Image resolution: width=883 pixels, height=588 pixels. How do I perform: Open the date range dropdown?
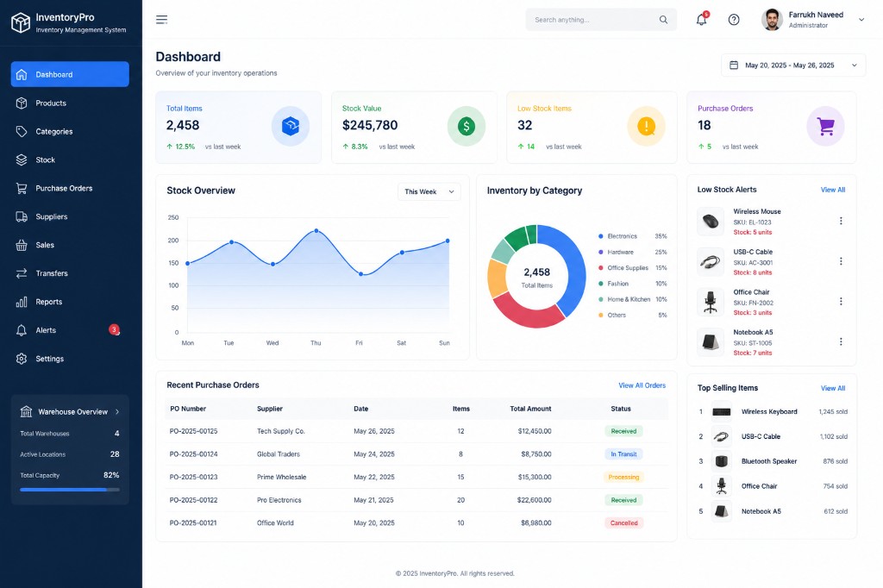pos(793,66)
